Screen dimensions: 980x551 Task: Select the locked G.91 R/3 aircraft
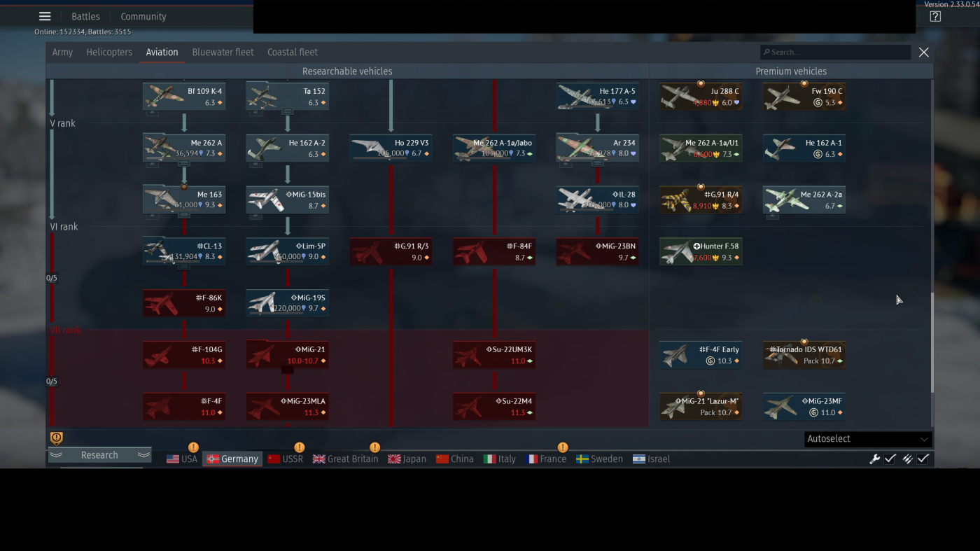coord(391,252)
